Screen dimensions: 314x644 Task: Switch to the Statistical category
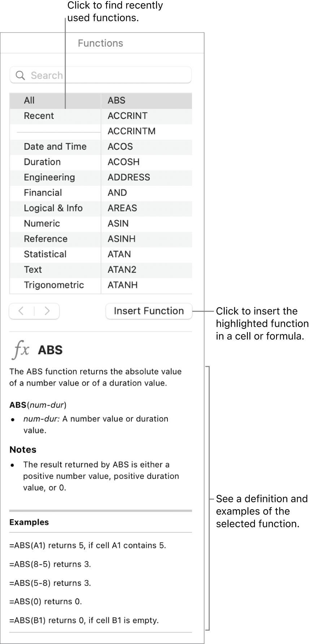[45, 254]
